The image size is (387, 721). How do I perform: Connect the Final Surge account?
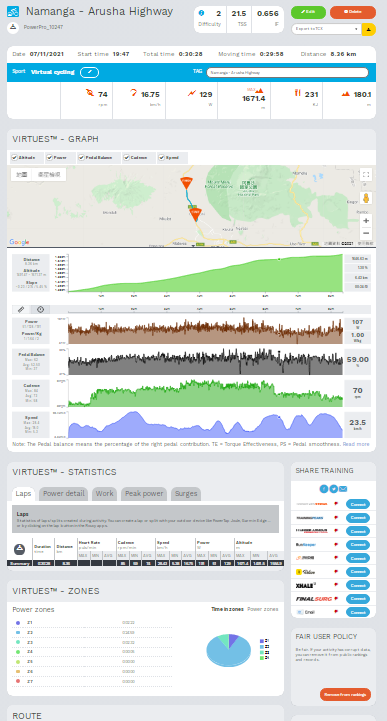[x=358, y=599]
